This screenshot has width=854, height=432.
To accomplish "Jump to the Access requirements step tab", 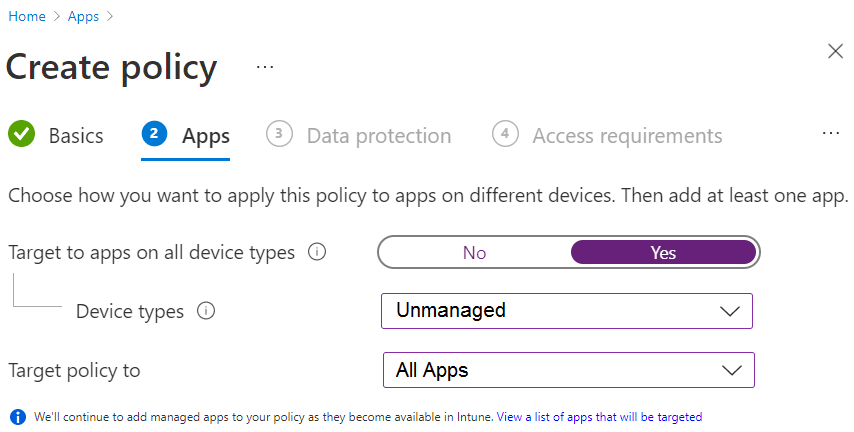I will coord(627,136).
